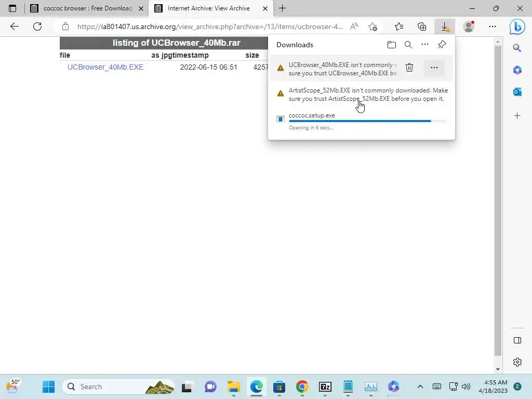
Task: Switch to coccoc browser Free Download tab
Action: 87,8
